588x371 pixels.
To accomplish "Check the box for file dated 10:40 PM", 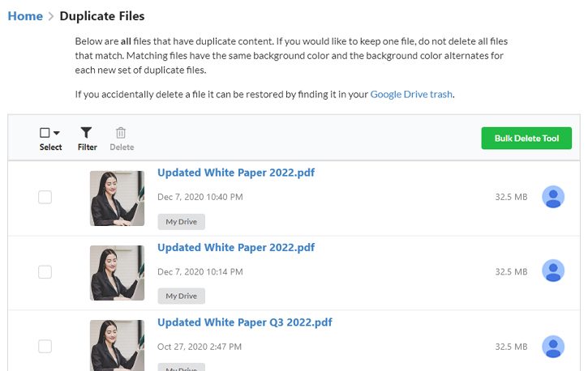I will (45, 197).
